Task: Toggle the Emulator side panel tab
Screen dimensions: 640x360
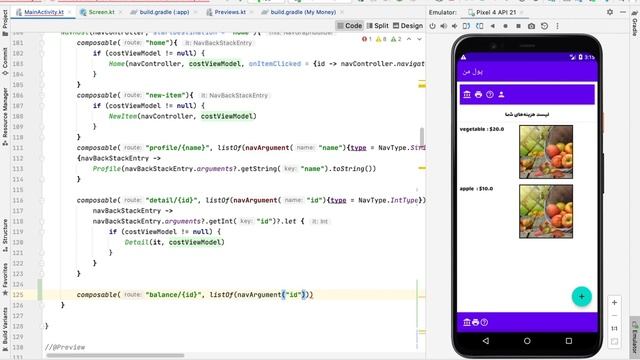Action: tap(635, 337)
